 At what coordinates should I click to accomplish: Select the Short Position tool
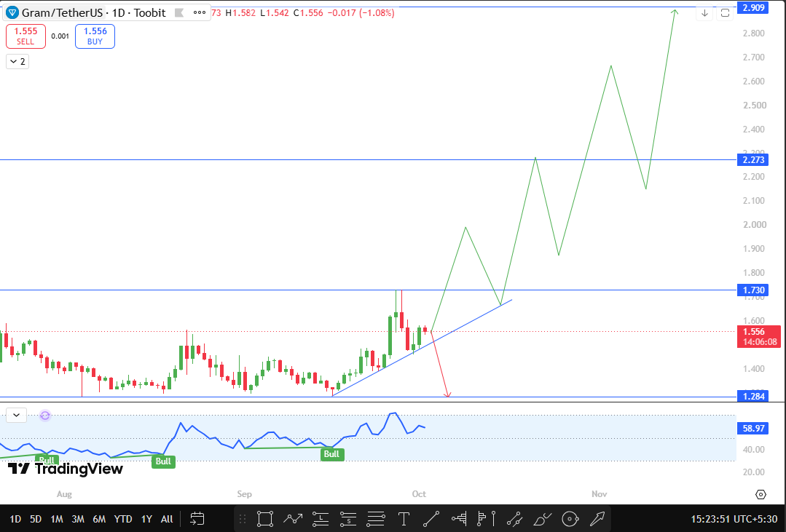[x=348, y=519]
